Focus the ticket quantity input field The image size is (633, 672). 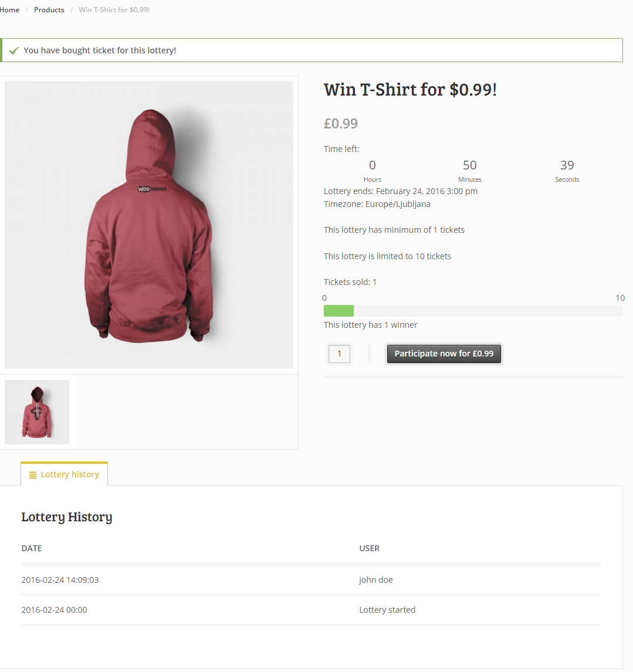tap(339, 354)
